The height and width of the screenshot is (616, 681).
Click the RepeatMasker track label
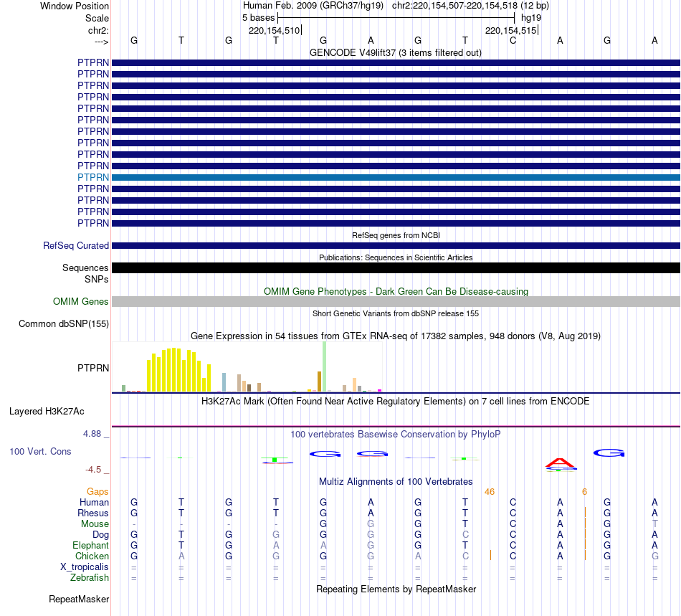coord(79,599)
